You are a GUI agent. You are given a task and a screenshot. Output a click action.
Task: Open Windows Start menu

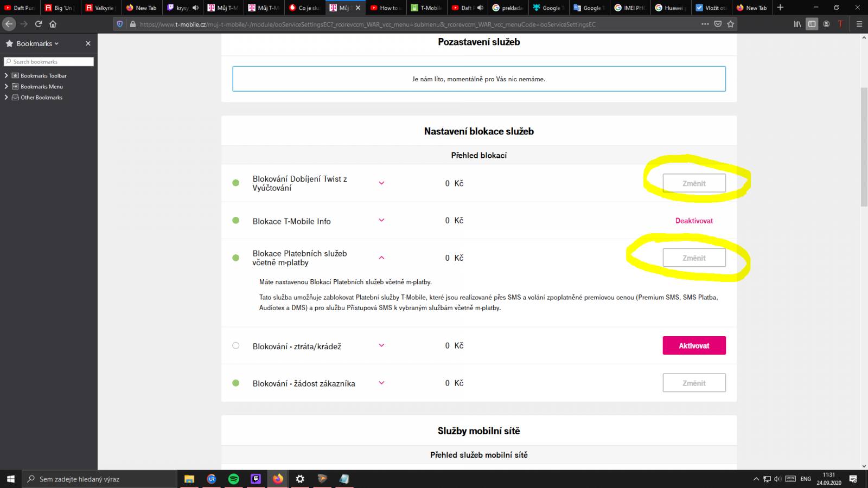click(x=10, y=479)
